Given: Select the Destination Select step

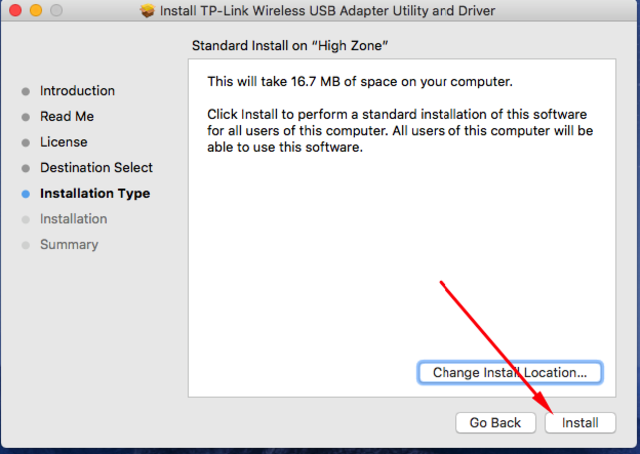Looking at the screenshot, I should 96,168.
